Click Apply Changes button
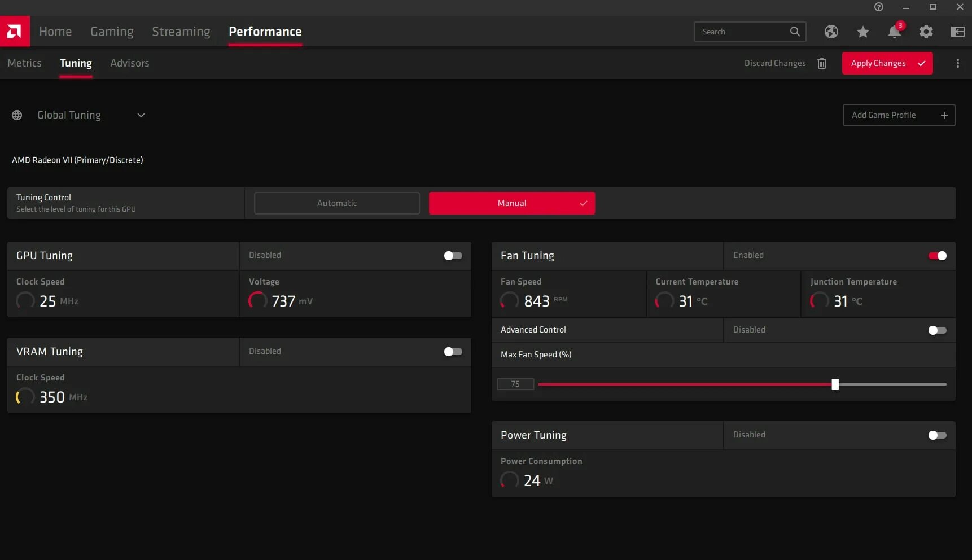Viewport: 972px width, 560px height. pyautogui.click(x=887, y=63)
